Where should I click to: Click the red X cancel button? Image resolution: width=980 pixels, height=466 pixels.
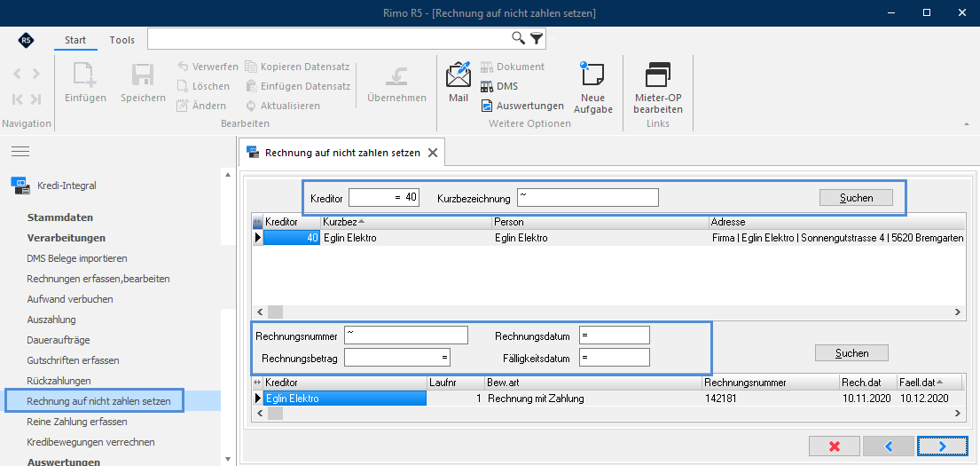[834, 446]
